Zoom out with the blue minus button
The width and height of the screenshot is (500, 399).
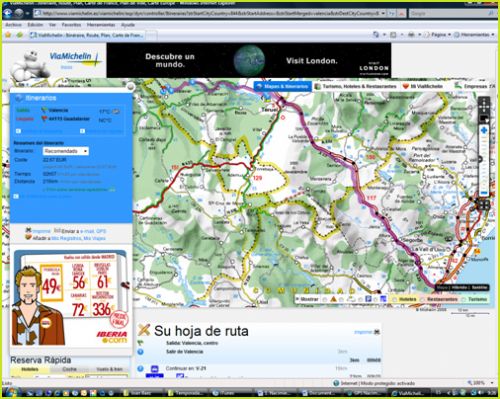484,193
